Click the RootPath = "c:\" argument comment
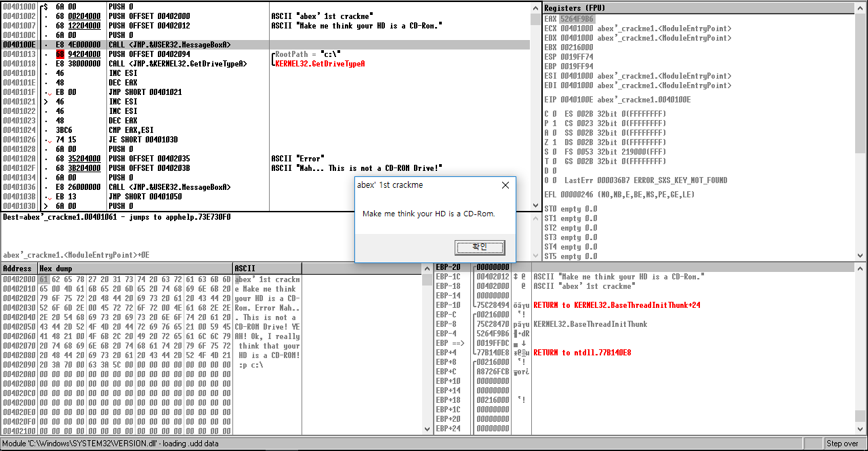The image size is (868, 451). tap(308, 54)
